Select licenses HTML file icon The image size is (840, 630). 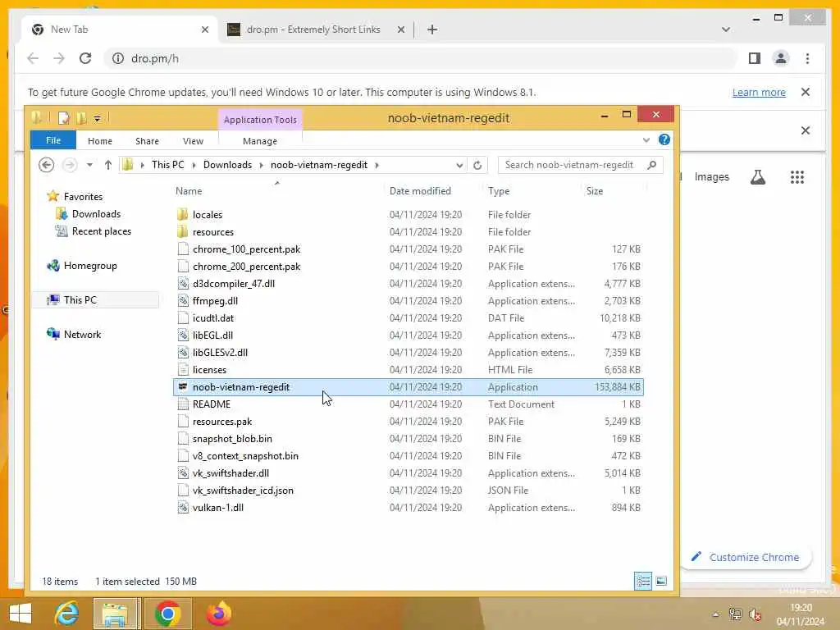pos(183,370)
